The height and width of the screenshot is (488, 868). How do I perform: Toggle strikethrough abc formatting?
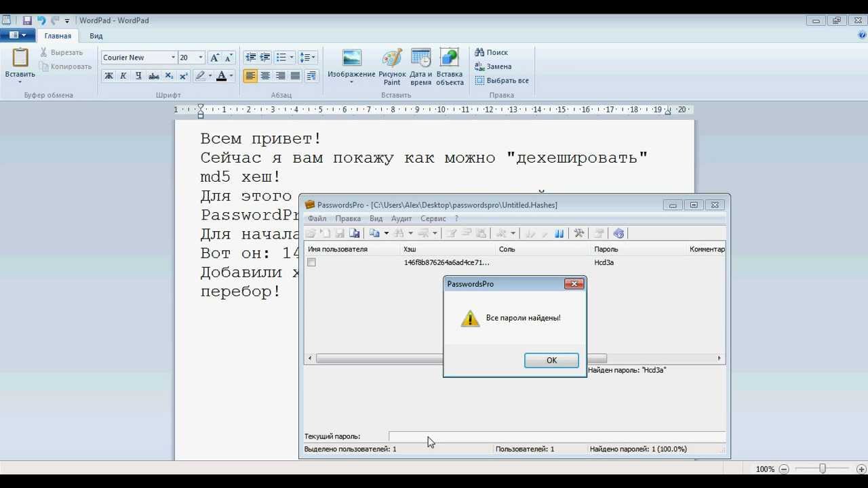pyautogui.click(x=154, y=76)
